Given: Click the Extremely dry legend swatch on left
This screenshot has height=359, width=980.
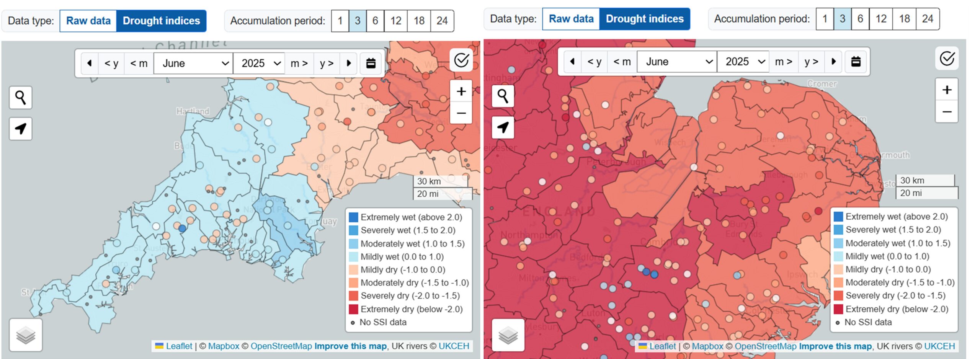Looking at the screenshot, I should [353, 309].
